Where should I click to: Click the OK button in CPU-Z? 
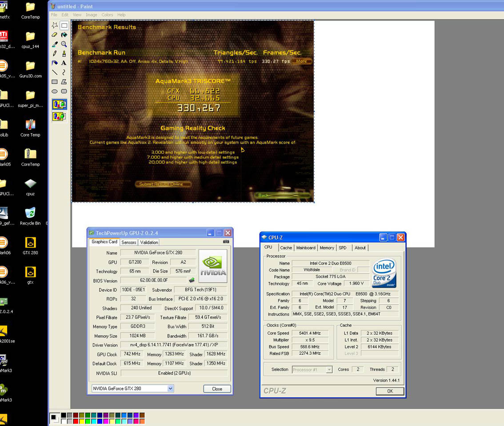[390, 391]
